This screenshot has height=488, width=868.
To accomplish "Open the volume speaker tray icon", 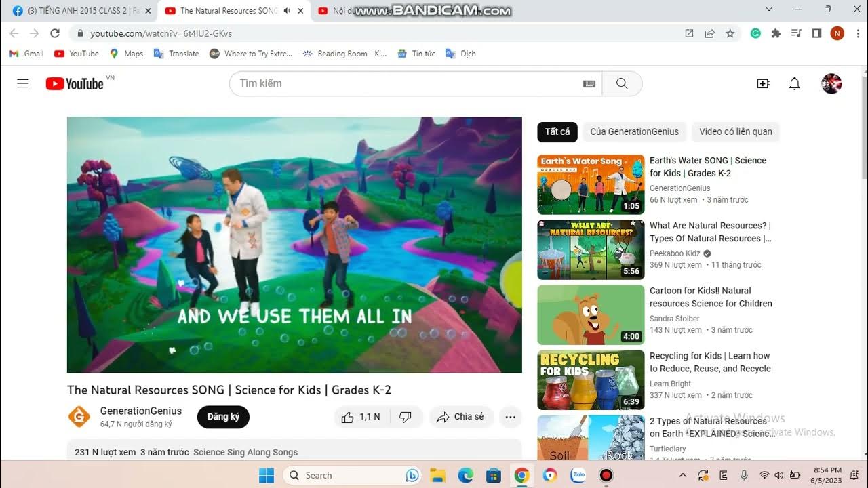I will [x=778, y=475].
